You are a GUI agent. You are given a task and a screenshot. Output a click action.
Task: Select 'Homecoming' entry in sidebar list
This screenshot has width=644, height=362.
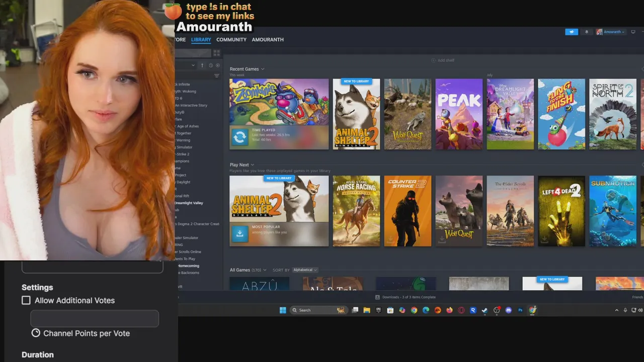[188, 265]
